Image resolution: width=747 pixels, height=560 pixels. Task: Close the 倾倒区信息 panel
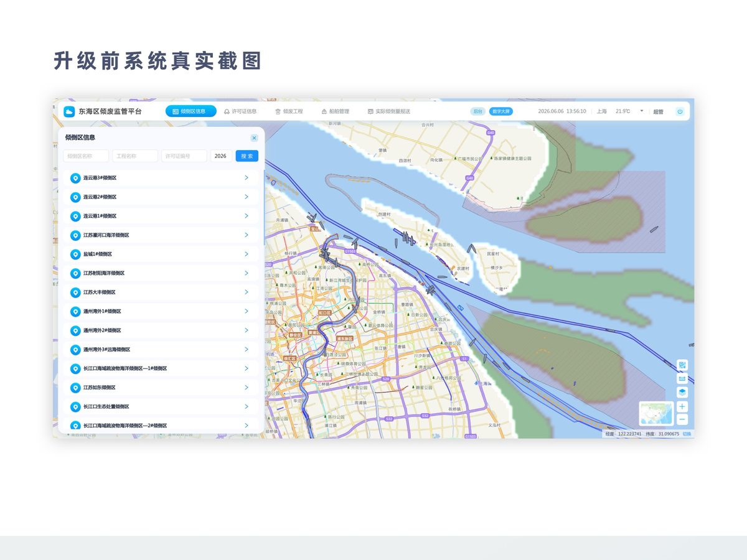click(254, 138)
